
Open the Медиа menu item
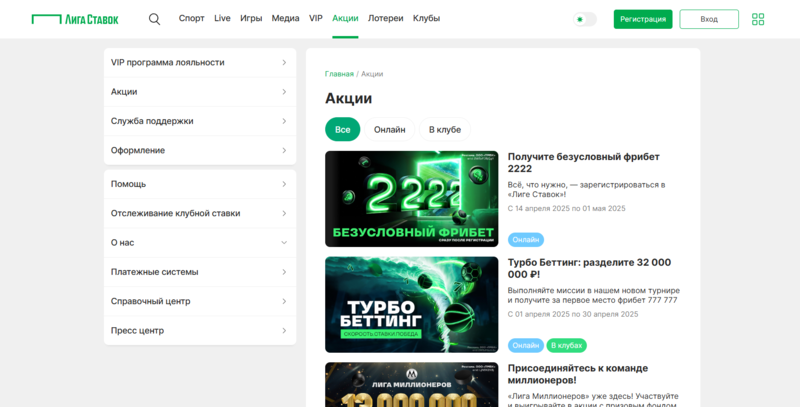pyautogui.click(x=285, y=18)
